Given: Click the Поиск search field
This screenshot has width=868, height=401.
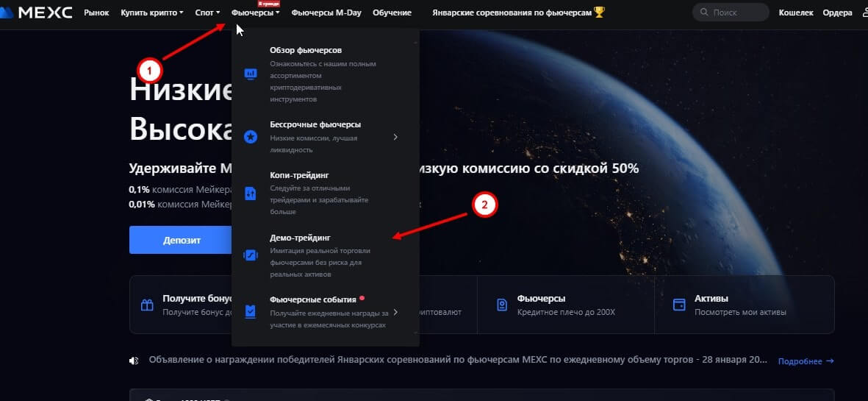Looking at the screenshot, I should [735, 13].
